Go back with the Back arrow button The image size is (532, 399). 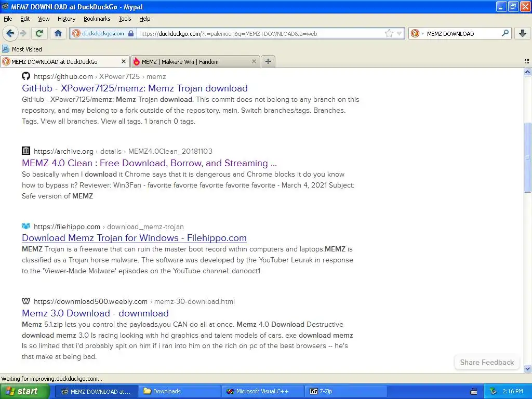10,33
